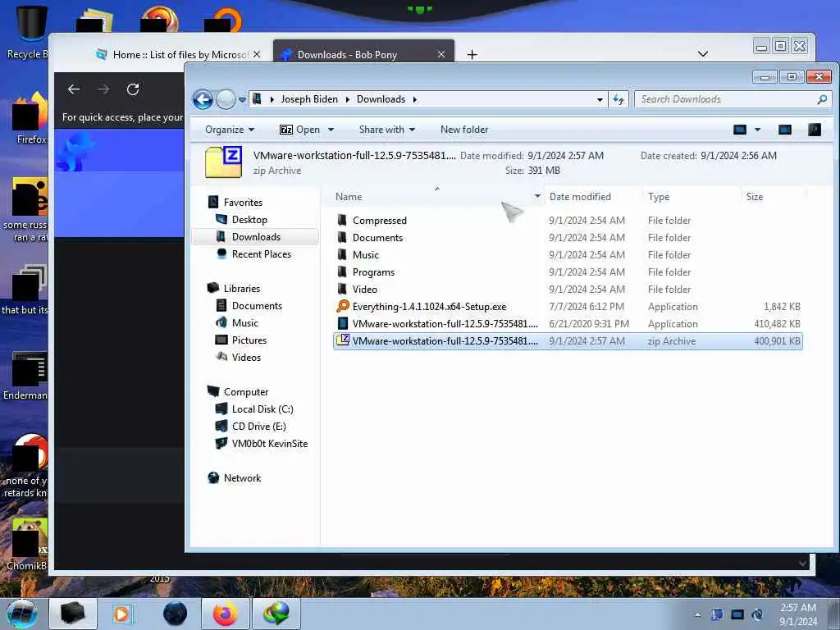The height and width of the screenshot is (630, 840).
Task: Expand the Open button dropdown arrow
Action: [331, 130]
